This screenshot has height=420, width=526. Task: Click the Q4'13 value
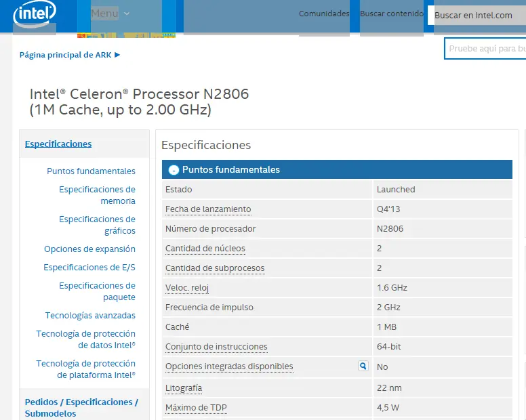pos(388,209)
